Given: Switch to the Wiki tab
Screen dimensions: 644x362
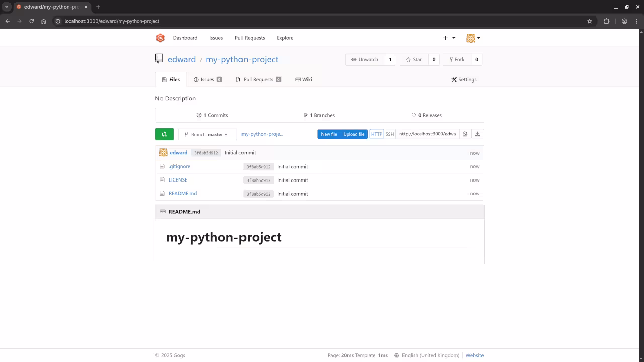Looking at the screenshot, I should tap(304, 79).
